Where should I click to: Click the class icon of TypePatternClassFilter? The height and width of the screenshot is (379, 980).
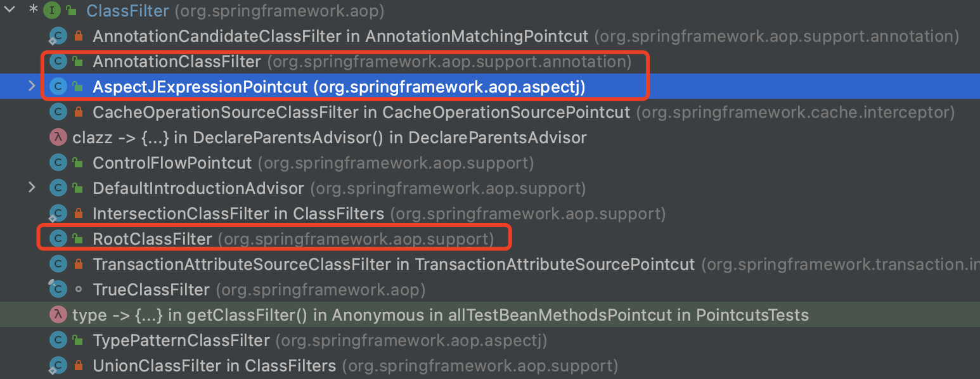point(58,340)
